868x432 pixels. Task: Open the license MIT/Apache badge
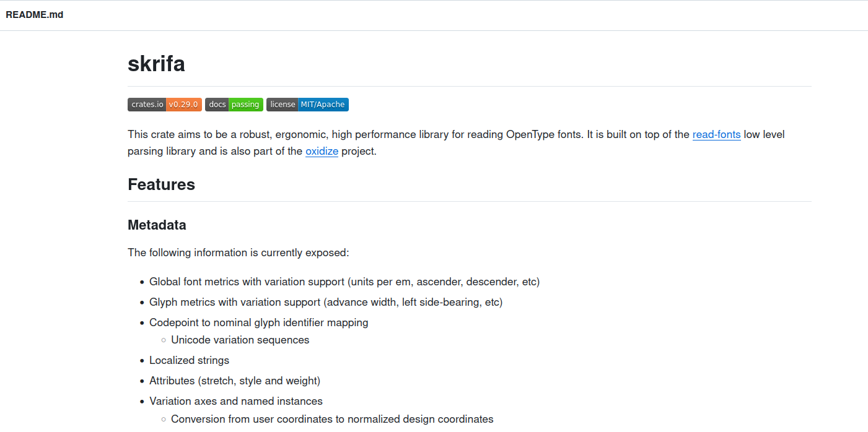tap(307, 105)
